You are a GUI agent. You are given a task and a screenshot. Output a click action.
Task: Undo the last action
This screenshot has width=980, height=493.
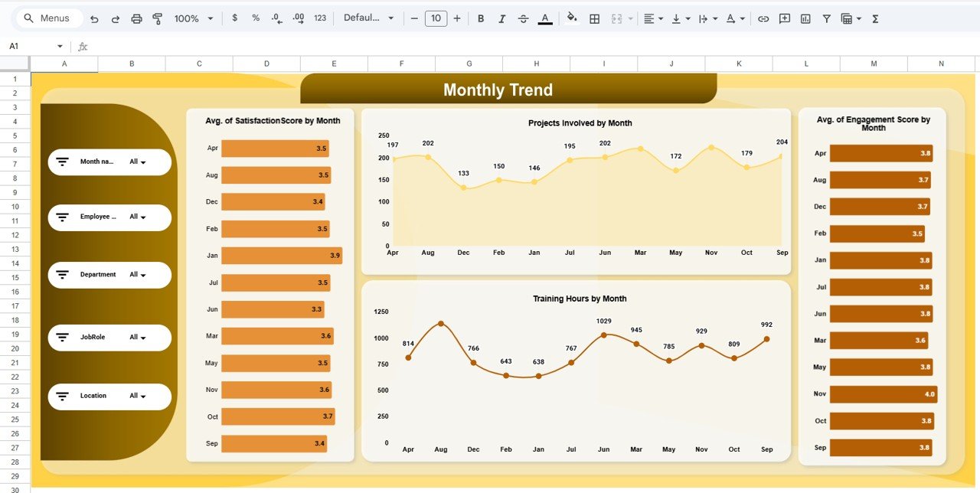click(x=94, y=18)
